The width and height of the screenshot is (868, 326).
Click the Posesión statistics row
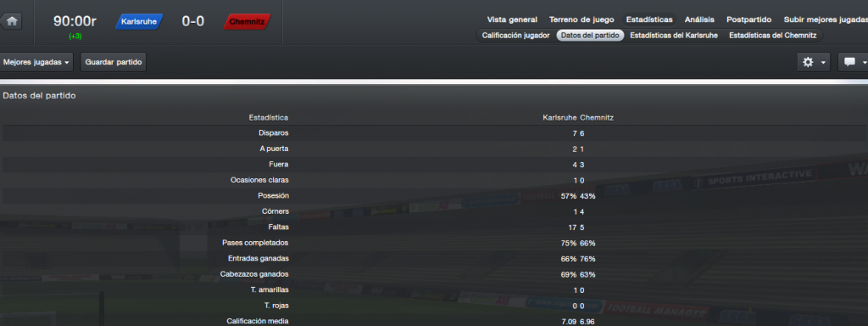pos(434,196)
